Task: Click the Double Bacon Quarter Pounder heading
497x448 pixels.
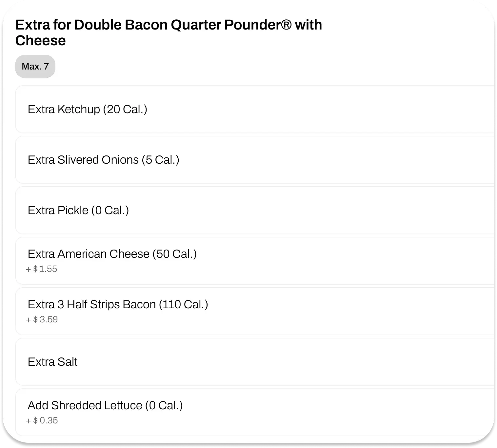Action: click(x=169, y=25)
